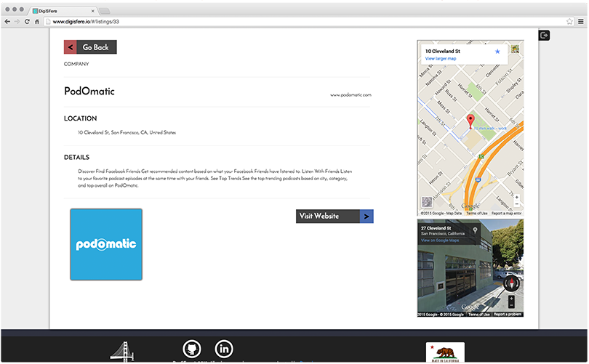Click the logout icon at top right

pyautogui.click(x=544, y=36)
